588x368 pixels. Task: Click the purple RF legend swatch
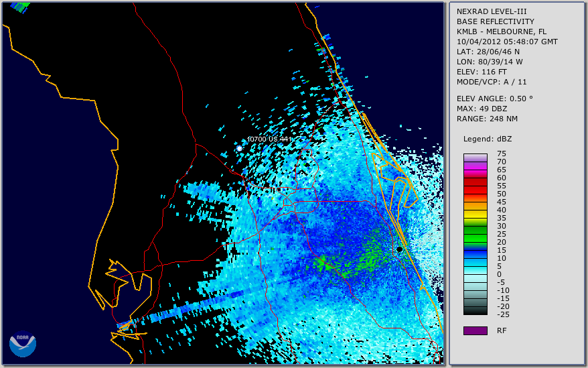(475, 330)
